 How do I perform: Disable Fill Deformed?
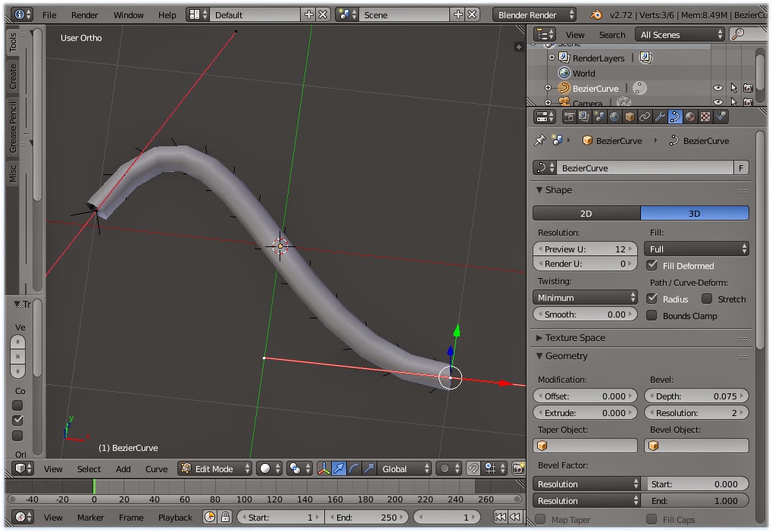[653, 265]
